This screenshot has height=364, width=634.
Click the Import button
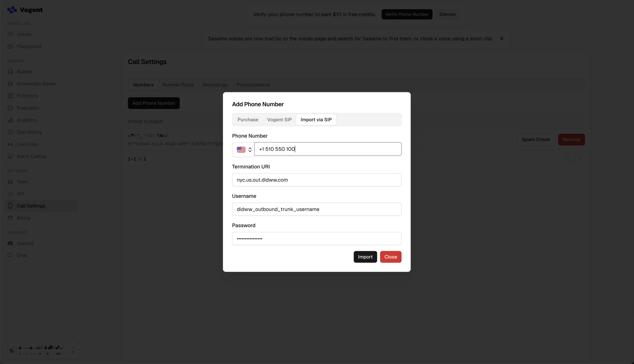click(365, 257)
